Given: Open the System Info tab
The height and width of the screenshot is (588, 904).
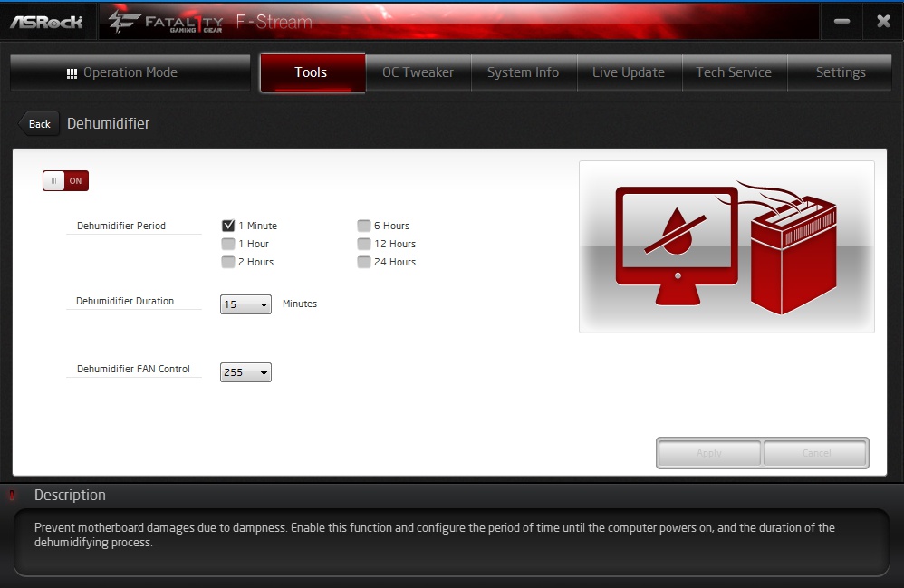Looking at the screenshot, I should pos(523,72).
